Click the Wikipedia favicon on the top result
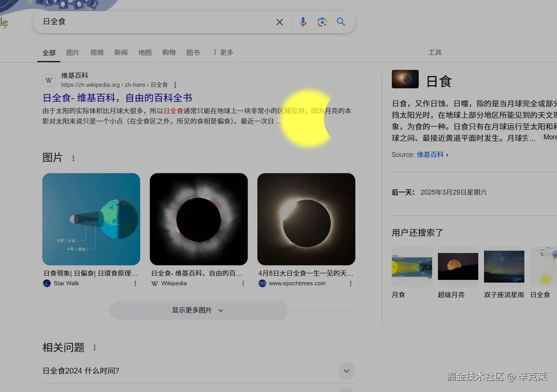Viewport: 557px width, 392px height. [x=49, y=80]
